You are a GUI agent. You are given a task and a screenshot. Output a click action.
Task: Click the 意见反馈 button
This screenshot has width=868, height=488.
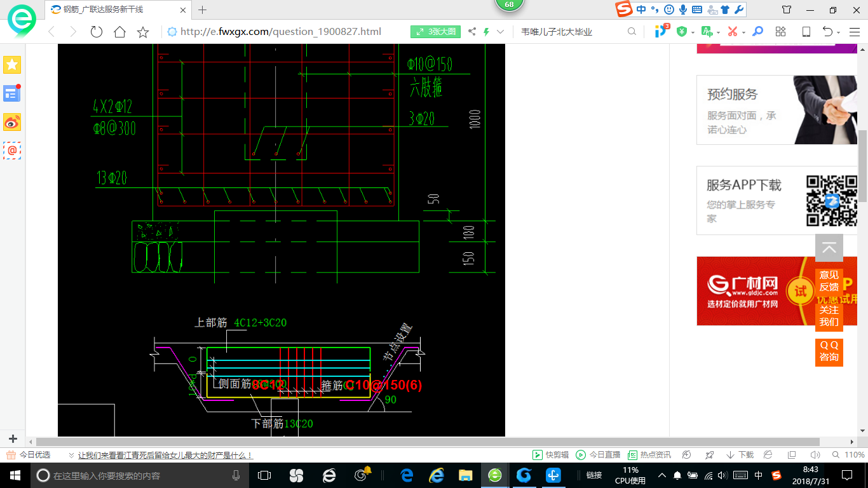click(x=829, y=283)
